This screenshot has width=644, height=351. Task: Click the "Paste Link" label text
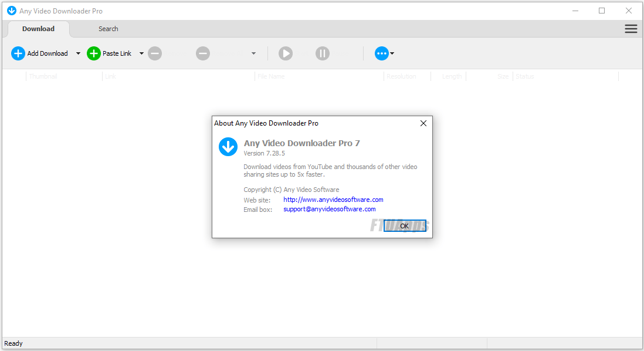coord(117,53)
